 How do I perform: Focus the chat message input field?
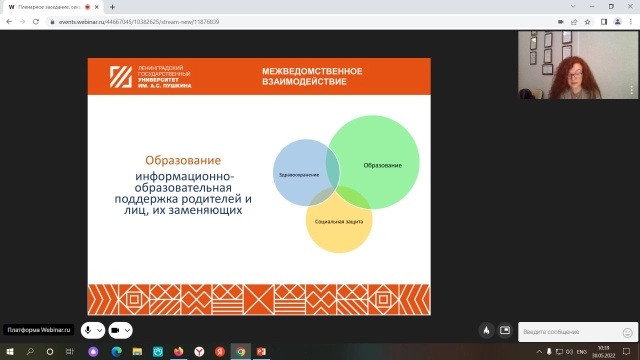point(571,332)
